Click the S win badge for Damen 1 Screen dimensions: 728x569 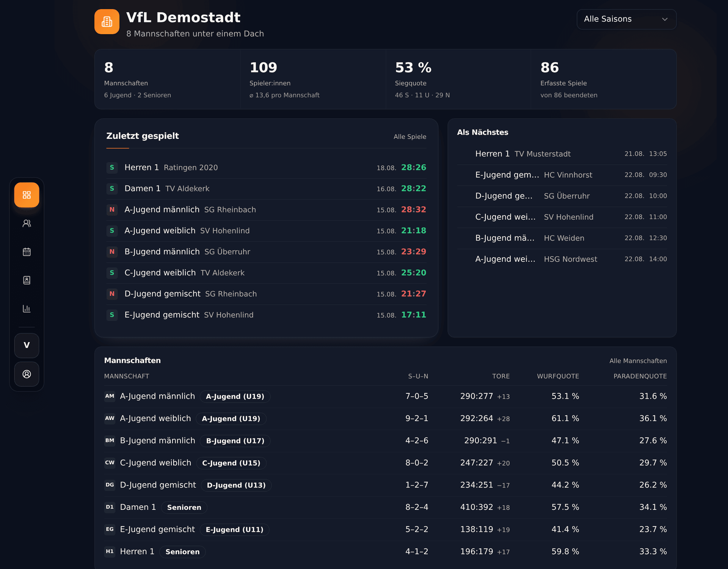112,189
